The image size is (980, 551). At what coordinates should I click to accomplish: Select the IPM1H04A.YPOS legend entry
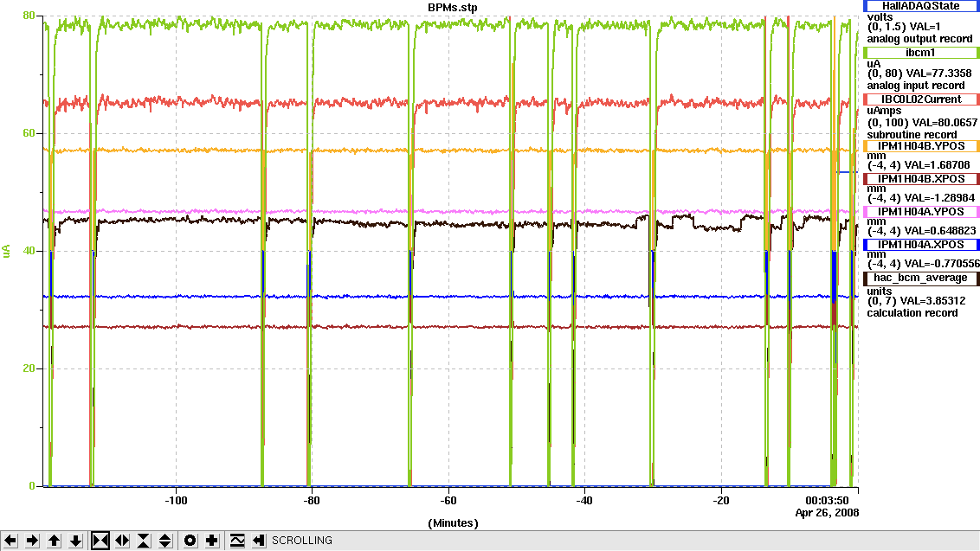[921, 212]
